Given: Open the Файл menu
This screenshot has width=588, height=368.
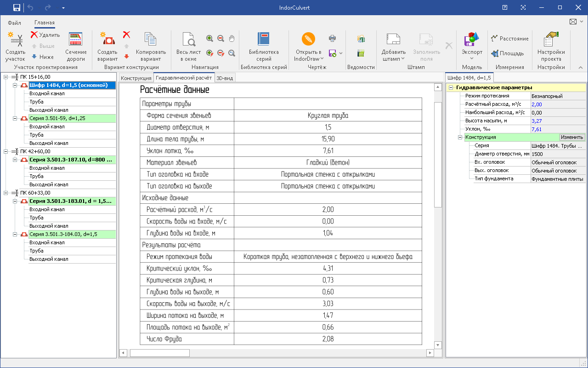Looking at the screenshot, I should (14, 23).
